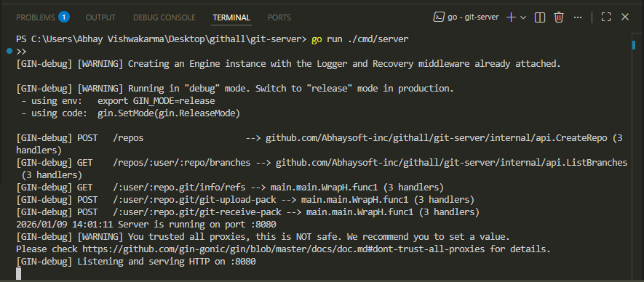Click 'export GIN_MODE=release' text
This screenshot has height=282, width=644.
coord(156,101)
